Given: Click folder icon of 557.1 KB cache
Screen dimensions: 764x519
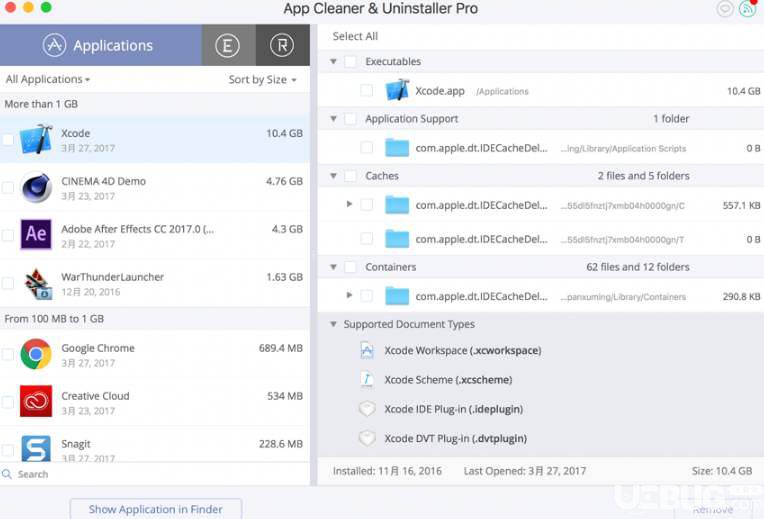Looking at the screenshot, I should (397, 205).
